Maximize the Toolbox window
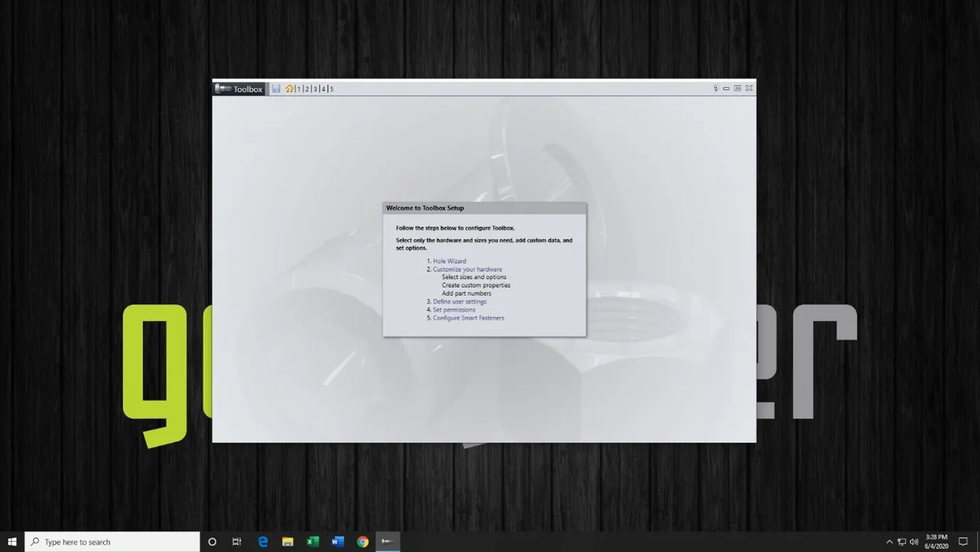 tap(737, 88)
